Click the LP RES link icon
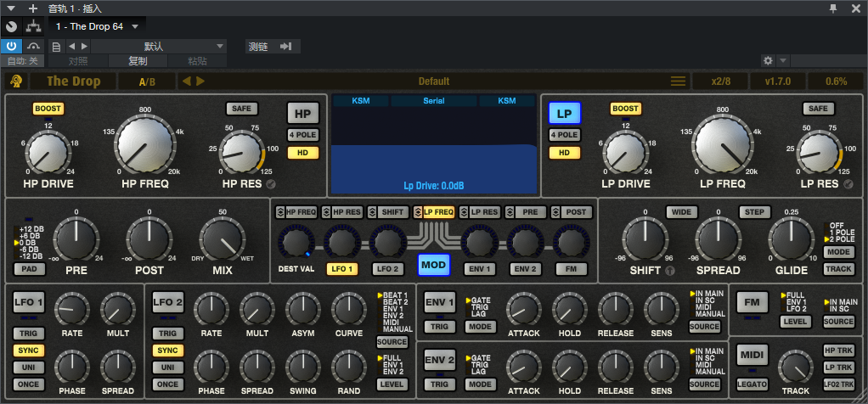The width and height of the screenshot is (868, 404). point(848,184)
